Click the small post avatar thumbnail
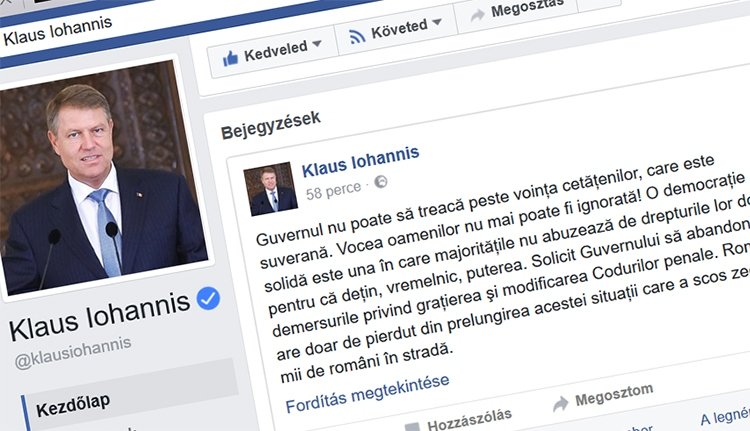Viewport: 750px width, 431px height. (x=270, y=188)
